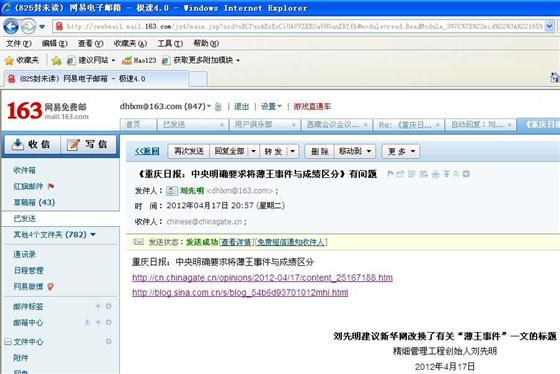Close the 已发送 mail tab
Image resolution: width=560 pixels, height=374 pixels.
222,125
